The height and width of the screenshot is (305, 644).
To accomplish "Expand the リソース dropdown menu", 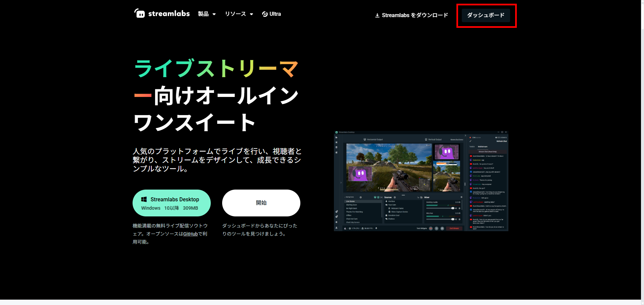I will click(x=239, y=14).
